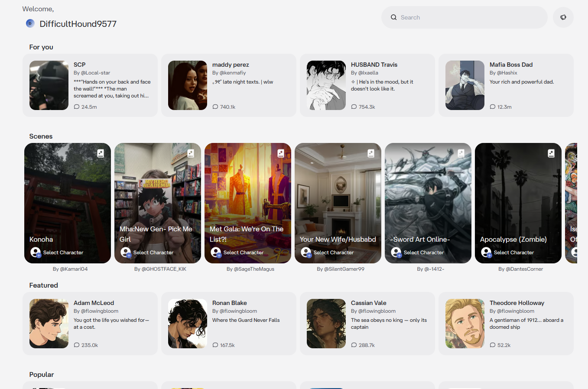Open Ronan Blake portrait thumbnail
588x389 pixels.
point(188,324)
